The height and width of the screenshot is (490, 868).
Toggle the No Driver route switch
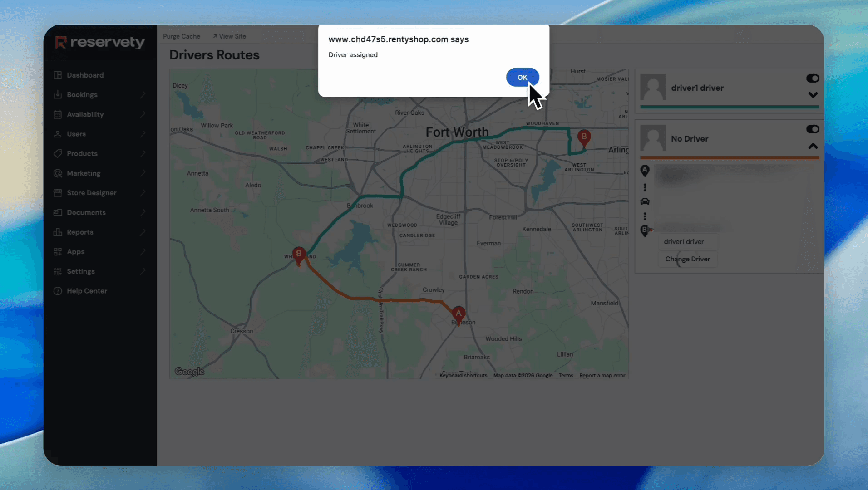click(813, 129)
